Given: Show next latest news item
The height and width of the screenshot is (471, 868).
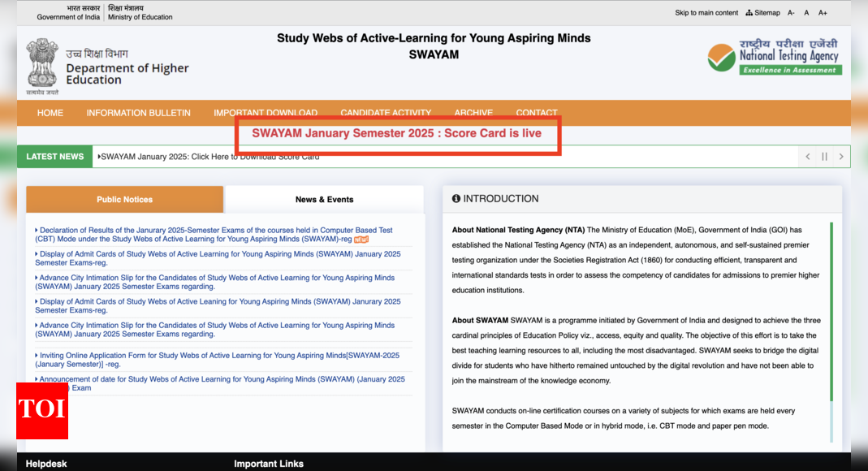Looking at the screenshot, I should [x=841, y=157].
